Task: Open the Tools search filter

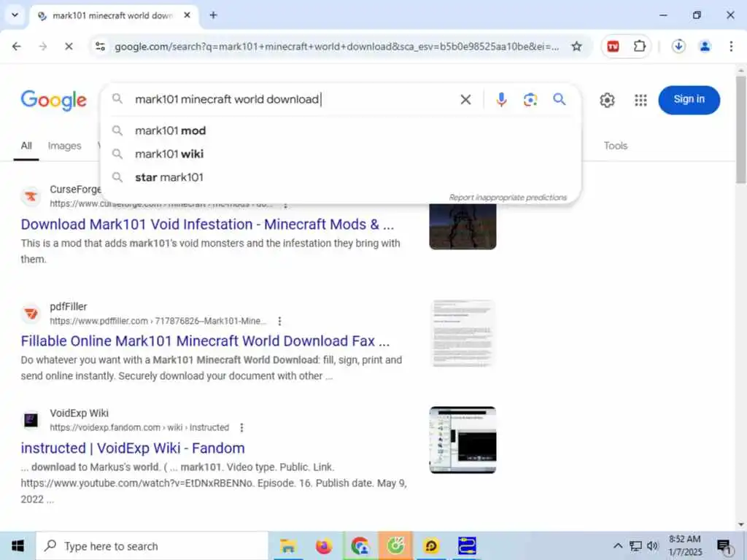Action: coord(616,146)
